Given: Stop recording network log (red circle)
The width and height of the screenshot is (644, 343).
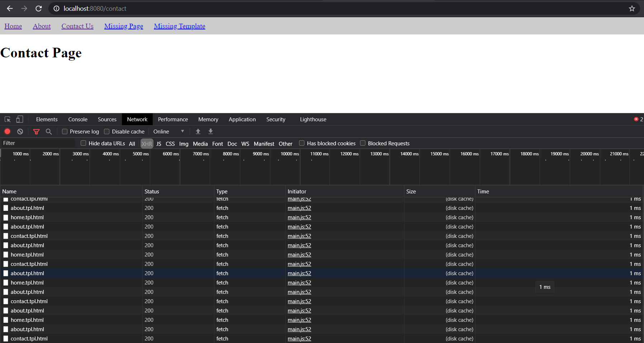Looking at the screenshot, I should tap(7, 131).
